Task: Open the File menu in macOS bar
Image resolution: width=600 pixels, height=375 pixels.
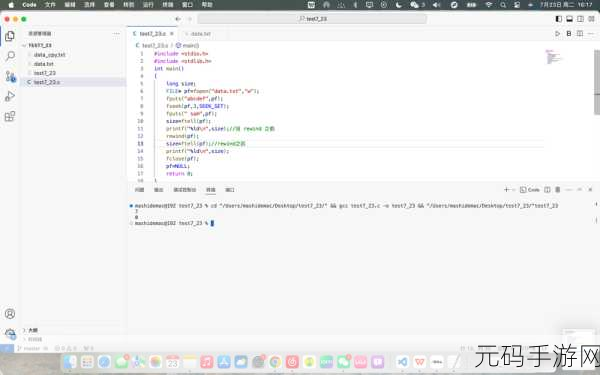Action: (x=50, y=5)
